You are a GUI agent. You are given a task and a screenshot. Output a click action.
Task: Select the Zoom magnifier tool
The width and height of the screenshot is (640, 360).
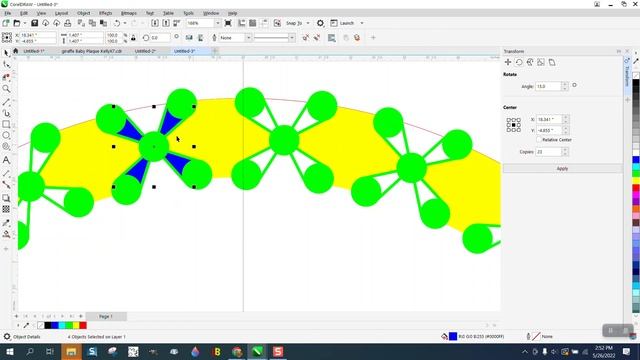click(6, 89)
